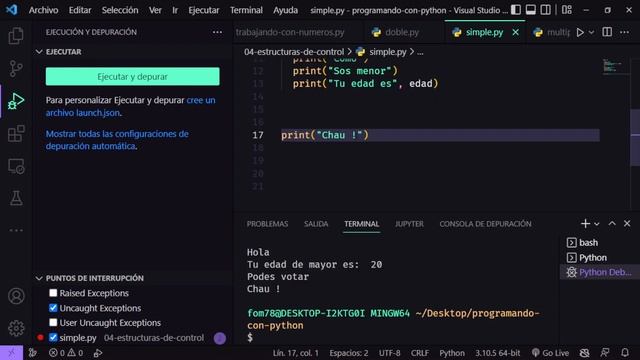Click Mostrar todas las configuraciones link
Viewport: 640px width, 360px height.
point(117,140)
